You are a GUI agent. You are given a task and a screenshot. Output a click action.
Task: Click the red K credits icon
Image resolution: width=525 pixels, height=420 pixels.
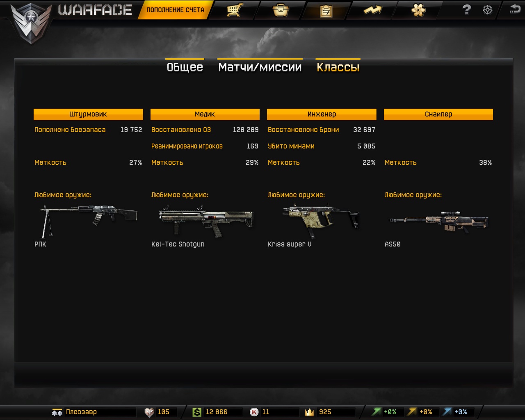[254, 412]
